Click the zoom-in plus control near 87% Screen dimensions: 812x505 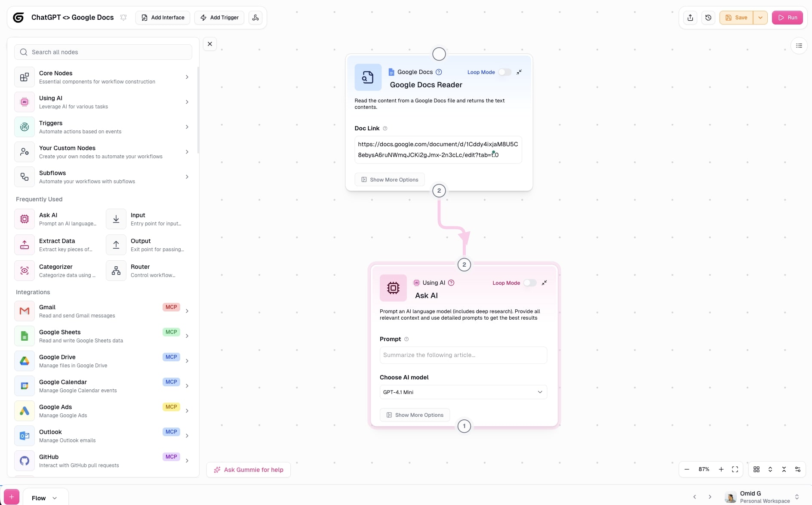click(721, 469)
